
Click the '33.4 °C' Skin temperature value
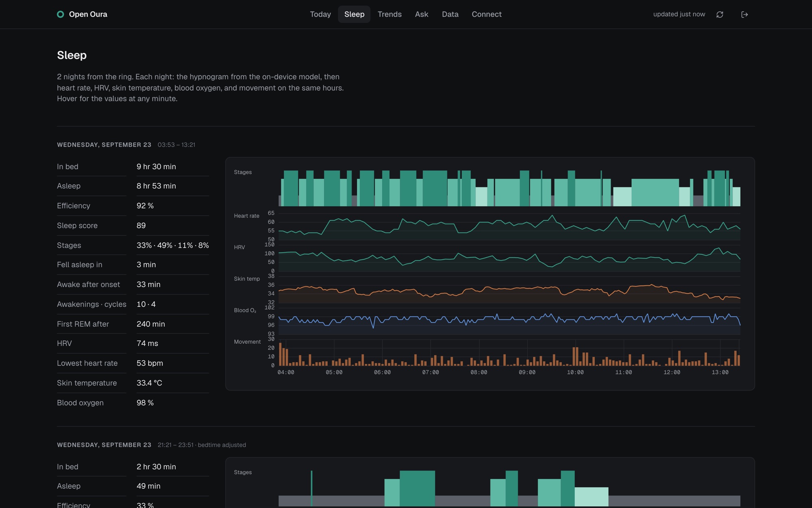pyautogui.click(x=149, y=383)
